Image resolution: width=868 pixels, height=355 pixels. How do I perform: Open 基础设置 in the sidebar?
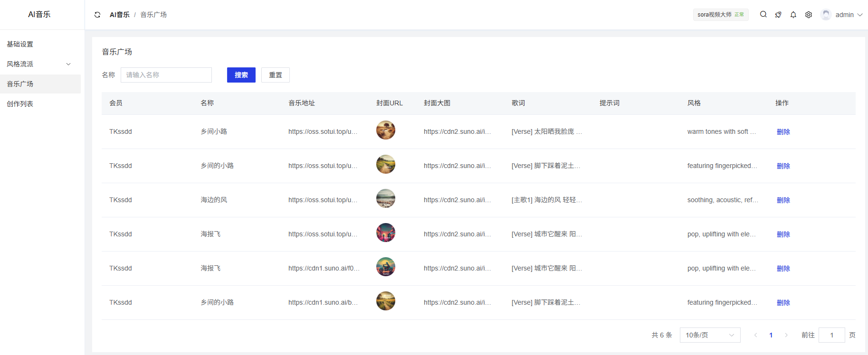(20, 44)
